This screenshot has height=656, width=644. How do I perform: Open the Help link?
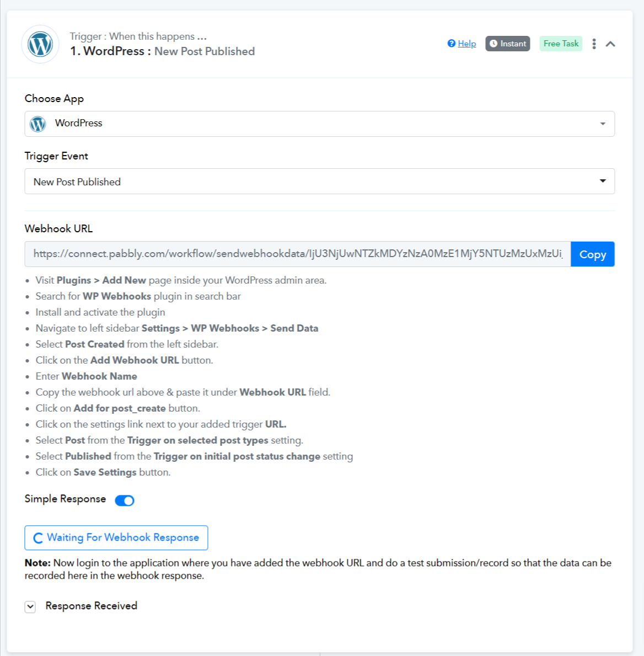(466, 44)
